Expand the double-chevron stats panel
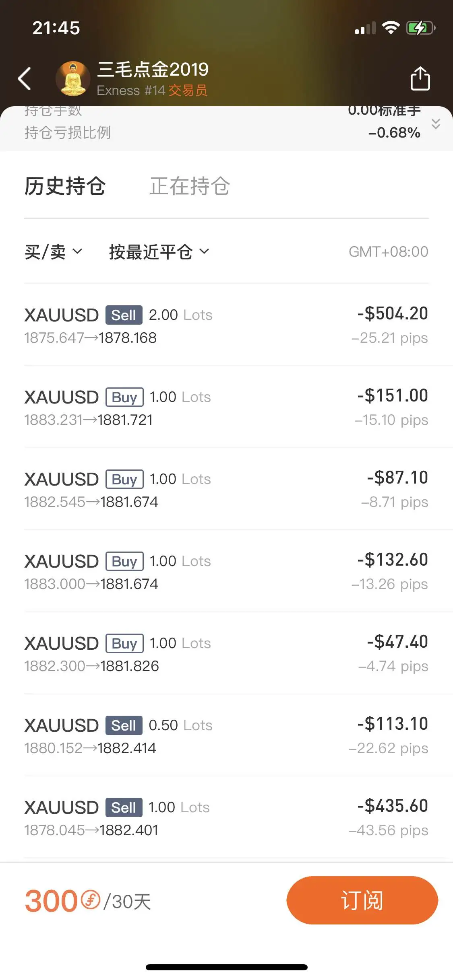 [x=436, y=124]
